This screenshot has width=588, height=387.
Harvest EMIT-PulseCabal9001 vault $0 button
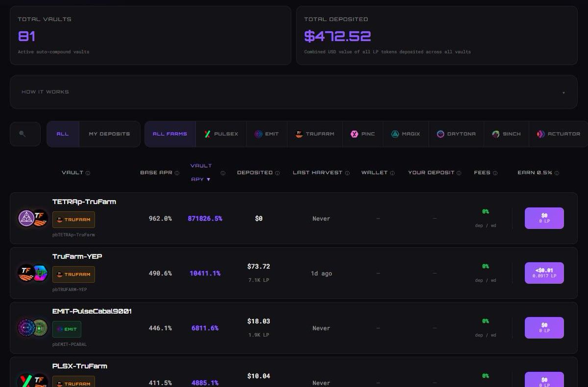click(544, 328)
